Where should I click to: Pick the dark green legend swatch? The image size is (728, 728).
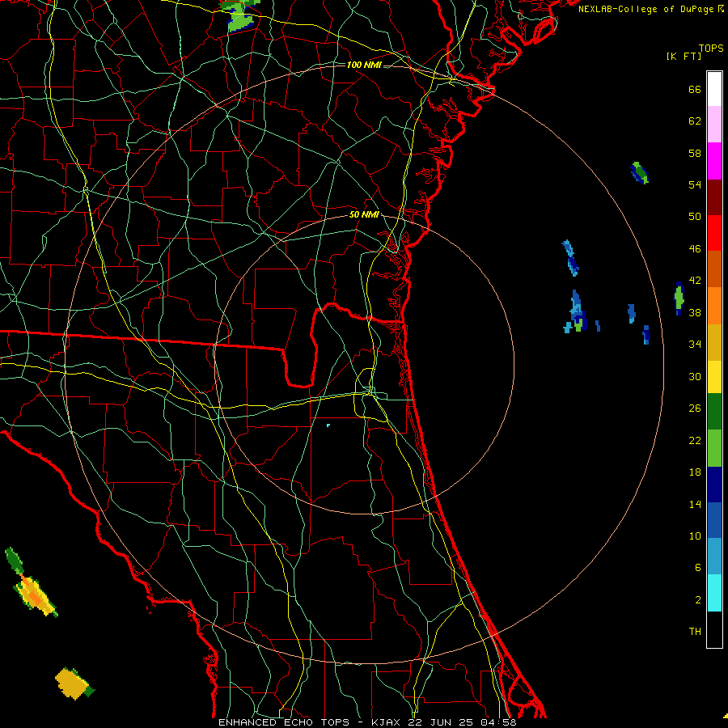[x=714, y=412]
